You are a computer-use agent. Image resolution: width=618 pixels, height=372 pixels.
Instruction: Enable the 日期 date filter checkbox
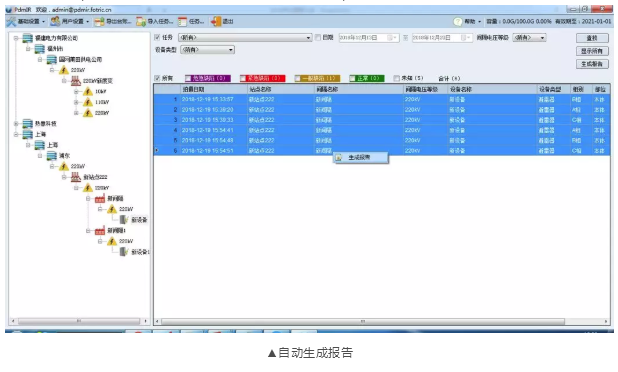click(x=318, y=37)
